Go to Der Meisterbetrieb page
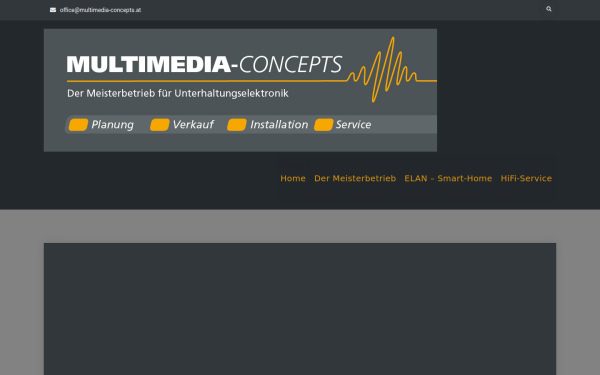 point(355,178)
